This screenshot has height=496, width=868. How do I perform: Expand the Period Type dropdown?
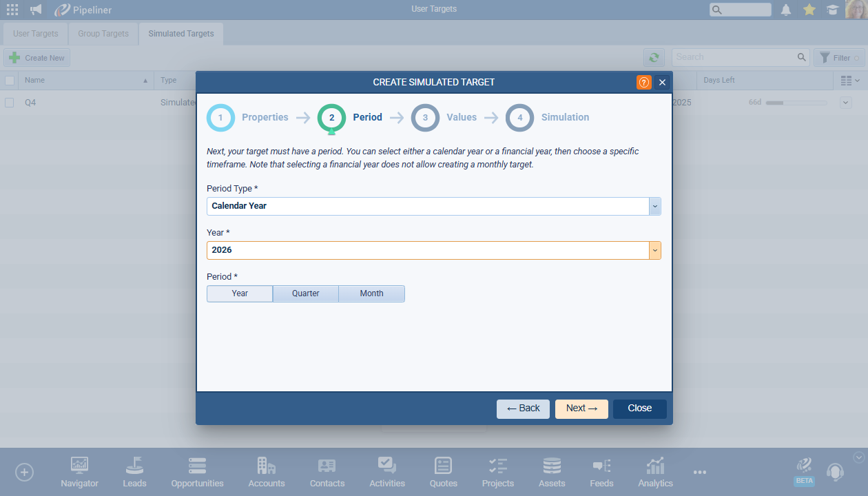coord(654,206)
